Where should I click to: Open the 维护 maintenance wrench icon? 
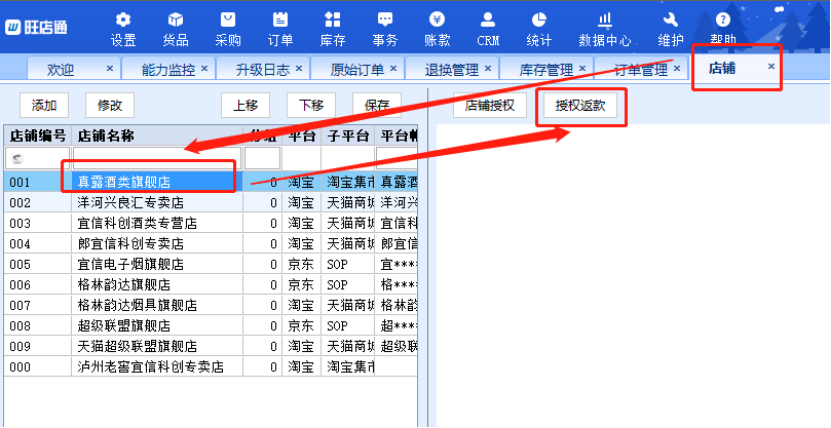[670, 20]
